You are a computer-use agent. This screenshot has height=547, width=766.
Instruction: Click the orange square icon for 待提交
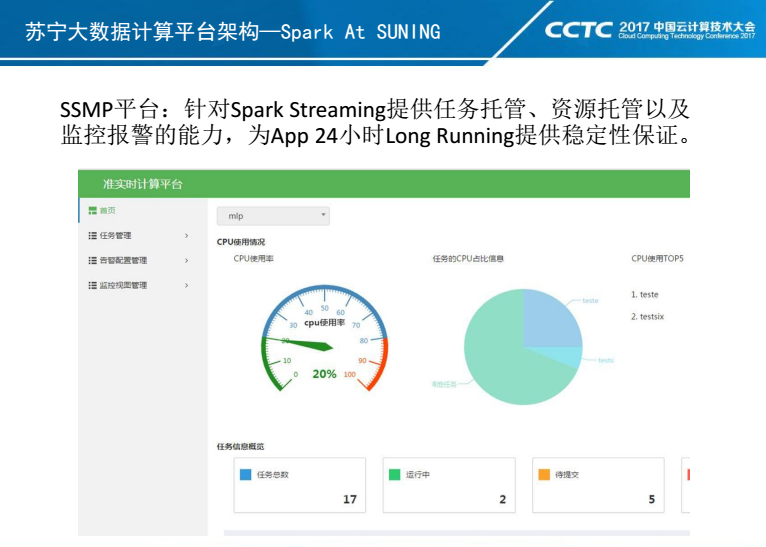click(x=544, y=474)
